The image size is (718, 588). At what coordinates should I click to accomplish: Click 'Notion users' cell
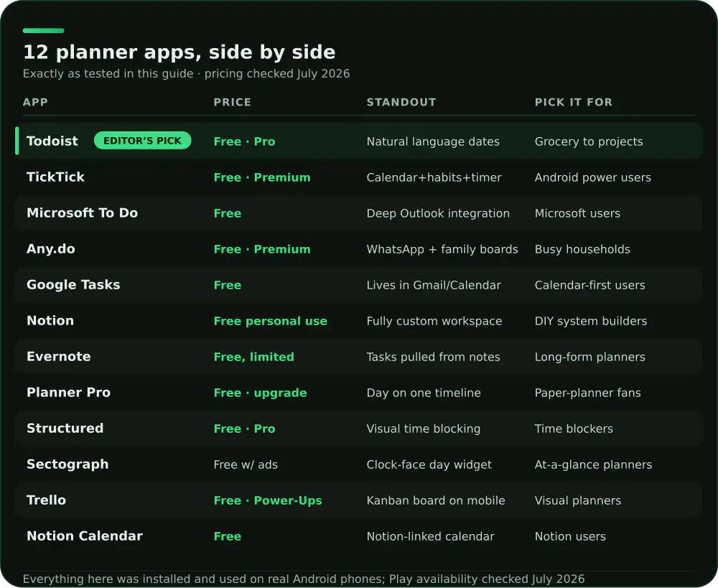pyautogui.click(x=570, y=536)
